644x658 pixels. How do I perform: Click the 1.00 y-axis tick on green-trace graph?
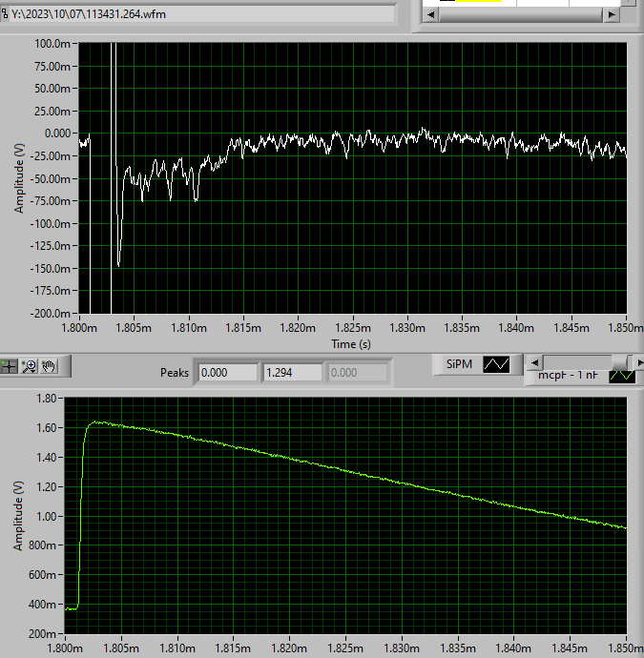[x=47, y=516]
